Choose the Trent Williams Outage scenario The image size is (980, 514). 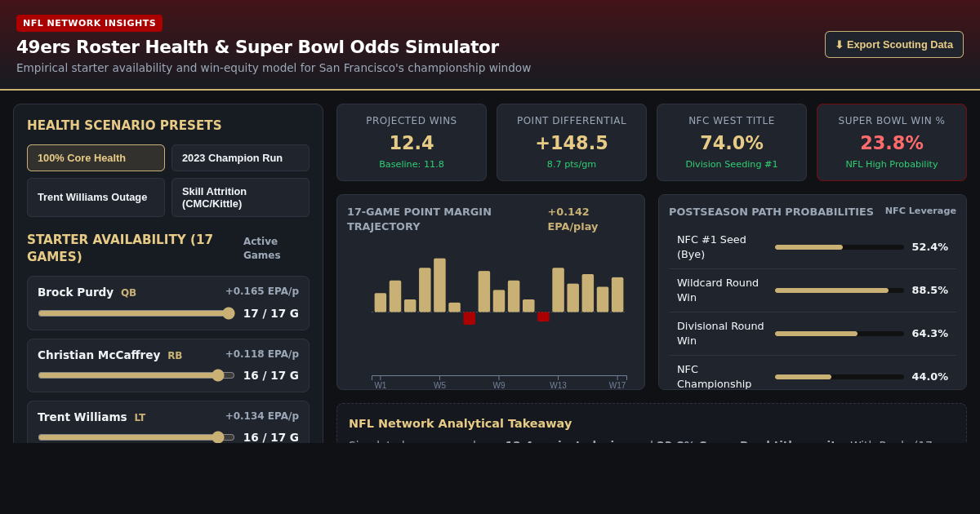pyautogui.click(x=96, y=197)
